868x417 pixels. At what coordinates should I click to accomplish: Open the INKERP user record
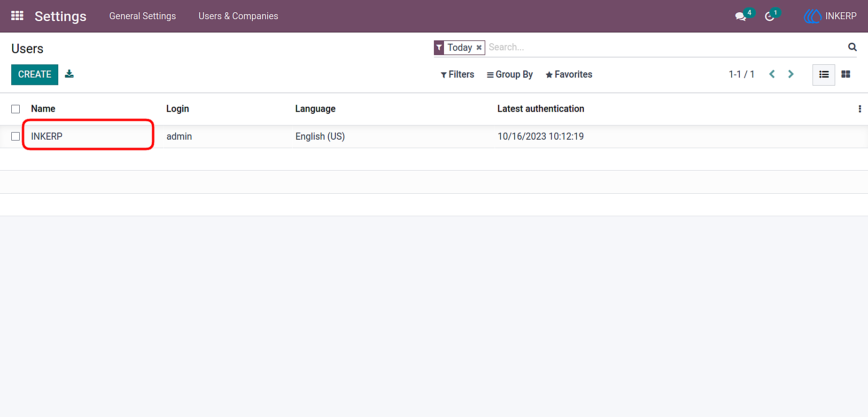click(46, 136)
